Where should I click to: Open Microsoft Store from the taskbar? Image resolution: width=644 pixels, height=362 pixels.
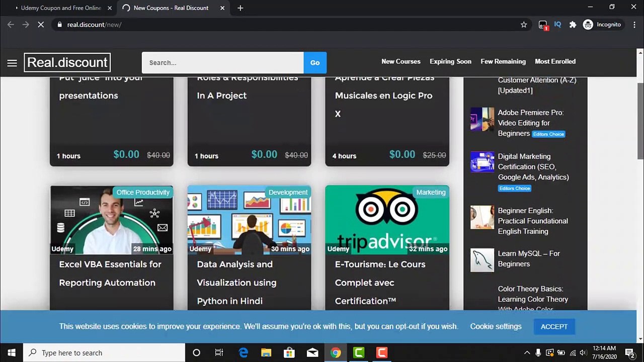[289, 352]
